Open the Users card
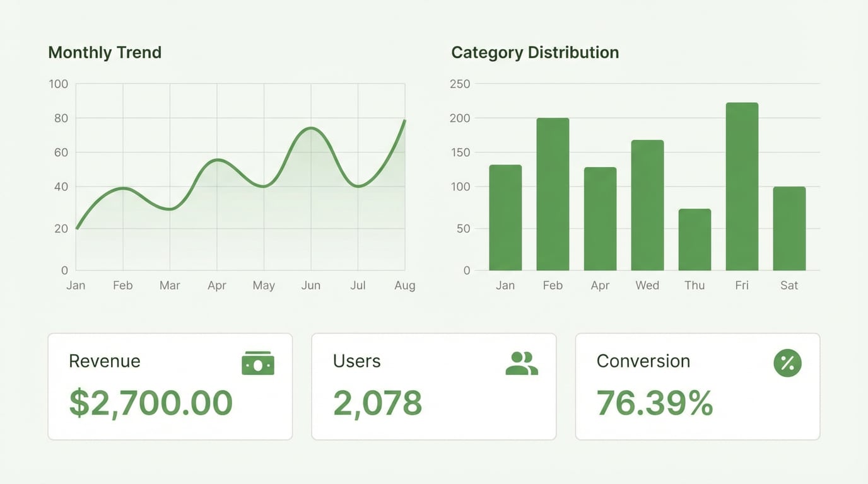The width and height of the screenshot is (868, 484). 433,386
